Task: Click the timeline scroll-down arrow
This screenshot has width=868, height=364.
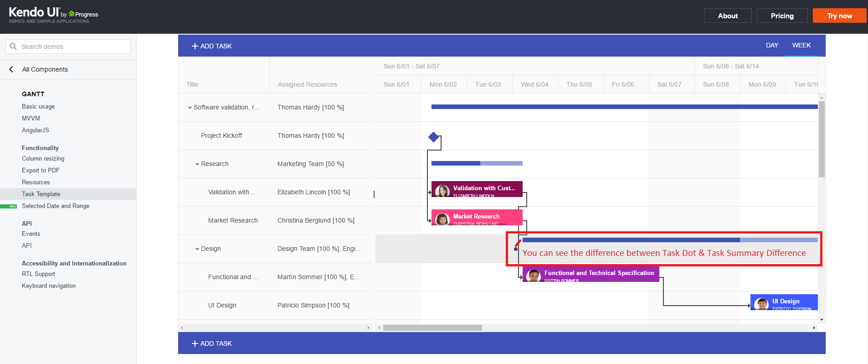Action: 822,320
